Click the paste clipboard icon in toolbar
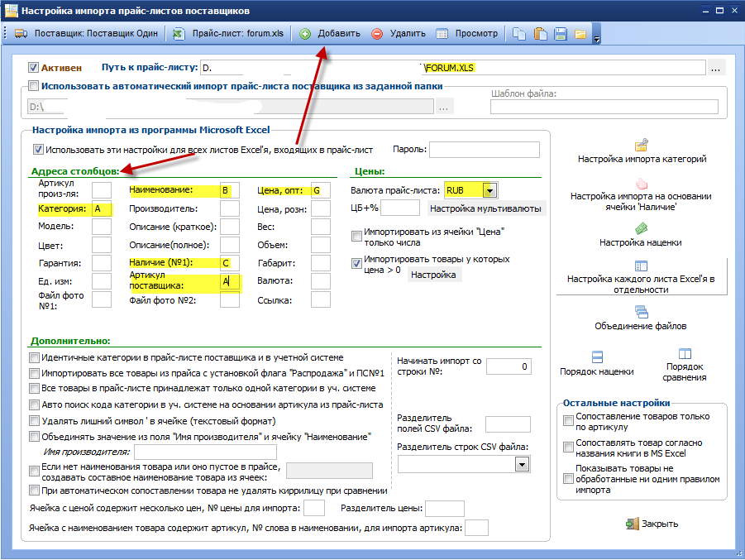The height and width of the screenshot is (560, 745). [x=540, y=34]
